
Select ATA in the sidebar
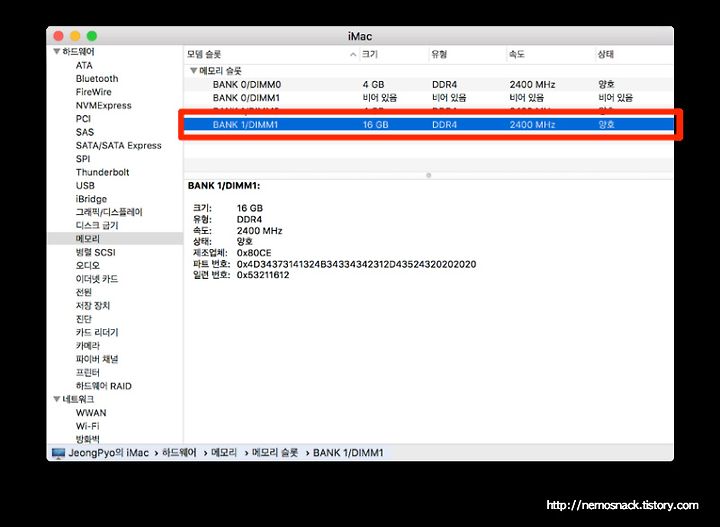tap(84, 65)
